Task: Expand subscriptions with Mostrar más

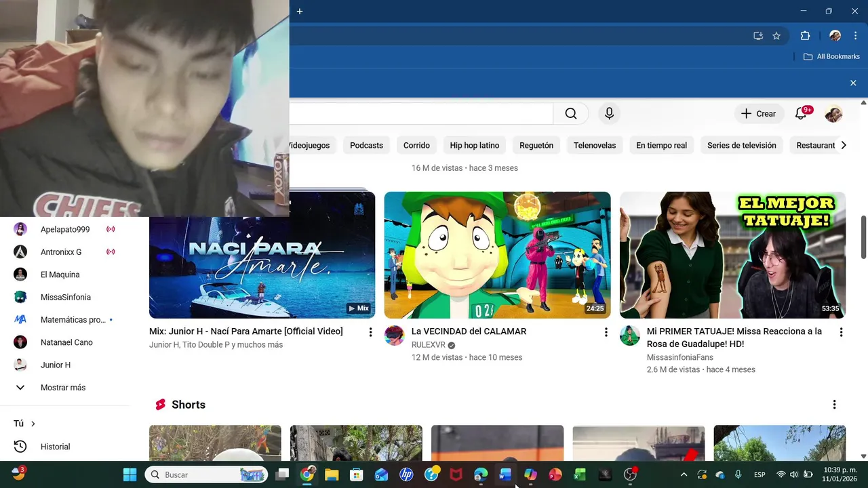Action: [x=64, y=388]
